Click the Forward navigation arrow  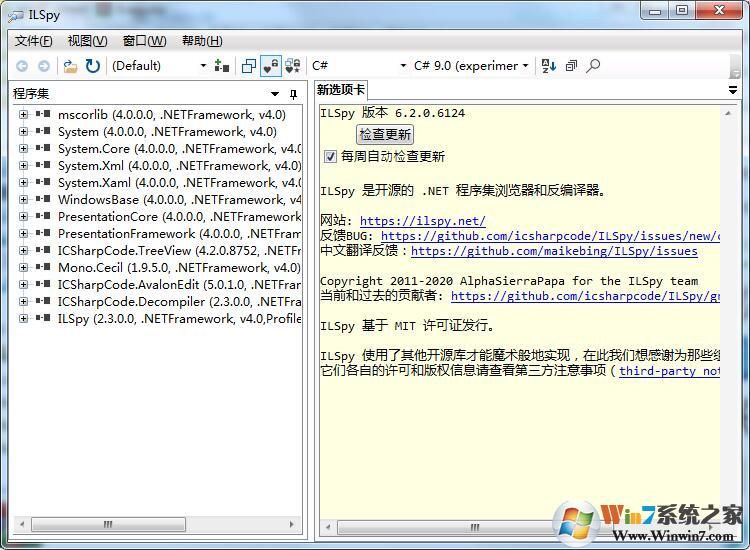(x=44, y=66)
